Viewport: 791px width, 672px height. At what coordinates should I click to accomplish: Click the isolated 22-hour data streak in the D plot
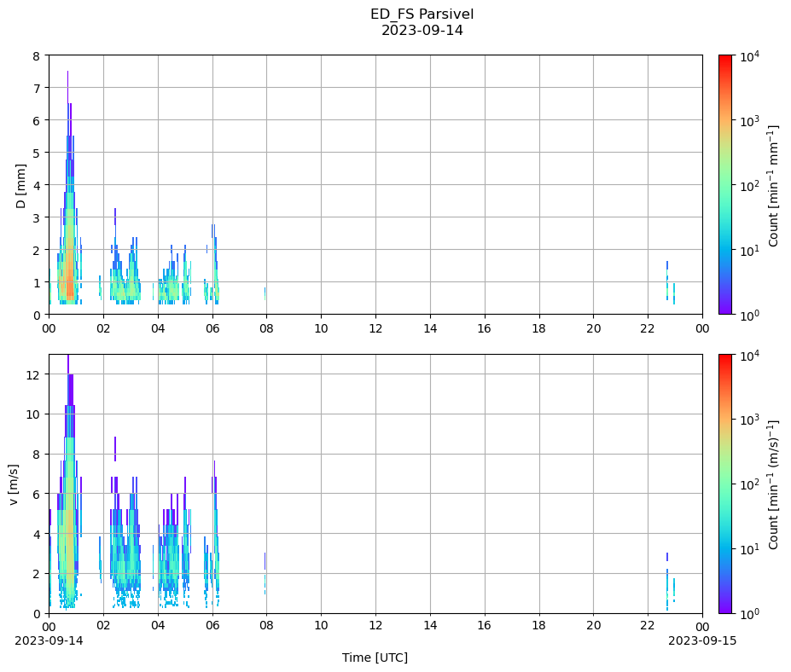667,281
